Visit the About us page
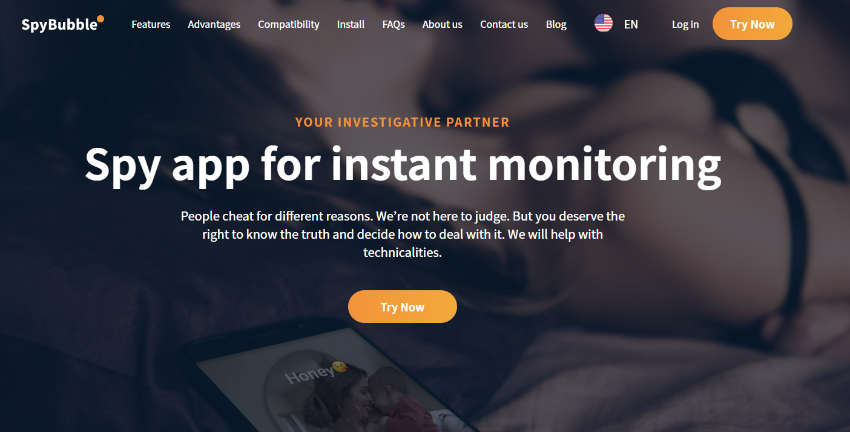The width and height of the screenshot is (850, 432). [442, 24]
